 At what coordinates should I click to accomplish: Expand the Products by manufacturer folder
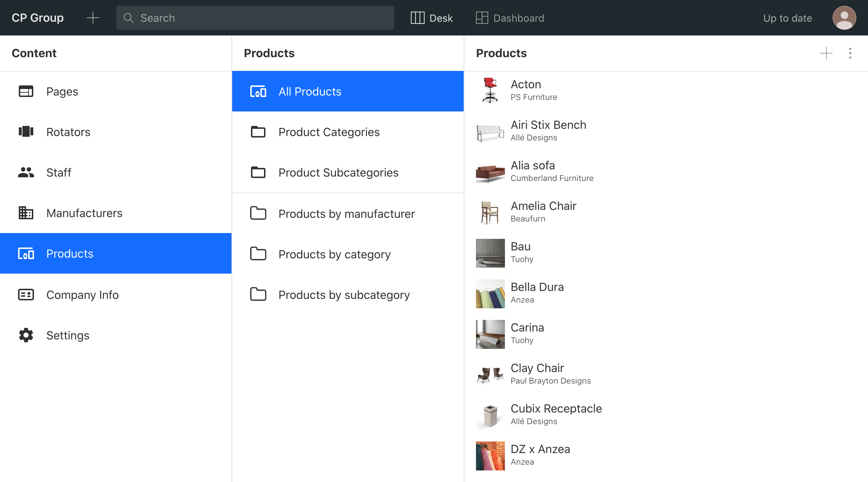(346, 214)
